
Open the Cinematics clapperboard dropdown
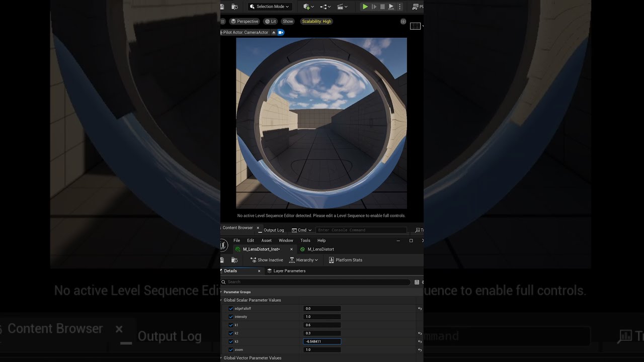click(342, 7)
